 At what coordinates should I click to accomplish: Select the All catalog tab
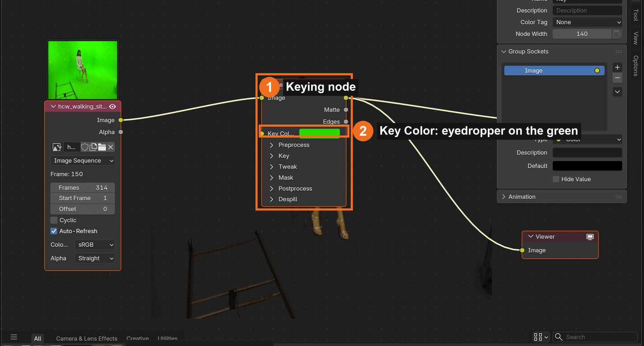point(38,338)
